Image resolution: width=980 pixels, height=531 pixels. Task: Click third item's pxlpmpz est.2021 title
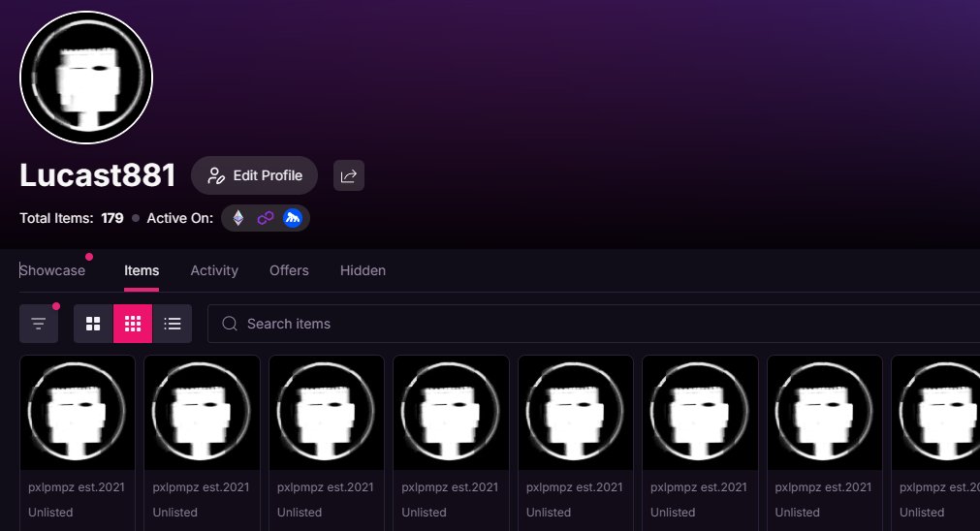tap(325, 487)
